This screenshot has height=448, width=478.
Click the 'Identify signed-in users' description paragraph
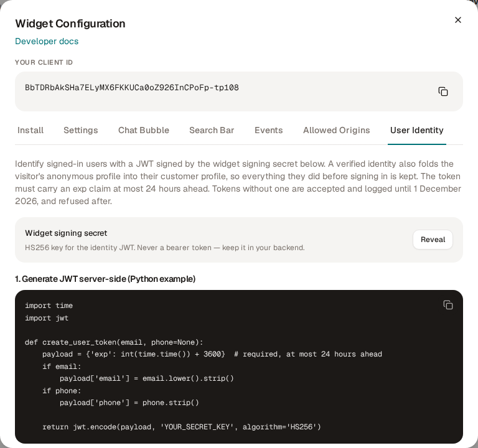coord(238,182)
